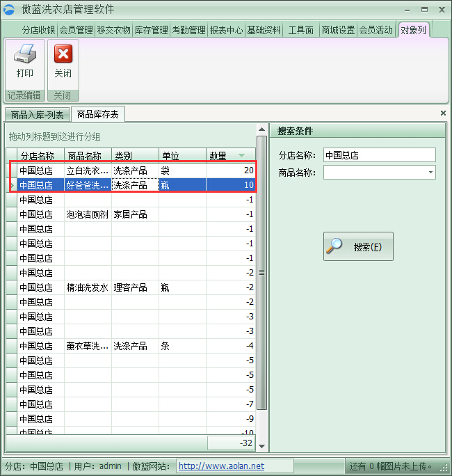This screenshot has width=452, height=476.
Task: Open the 分店收银 menu tab
Action: coord(38,30)
